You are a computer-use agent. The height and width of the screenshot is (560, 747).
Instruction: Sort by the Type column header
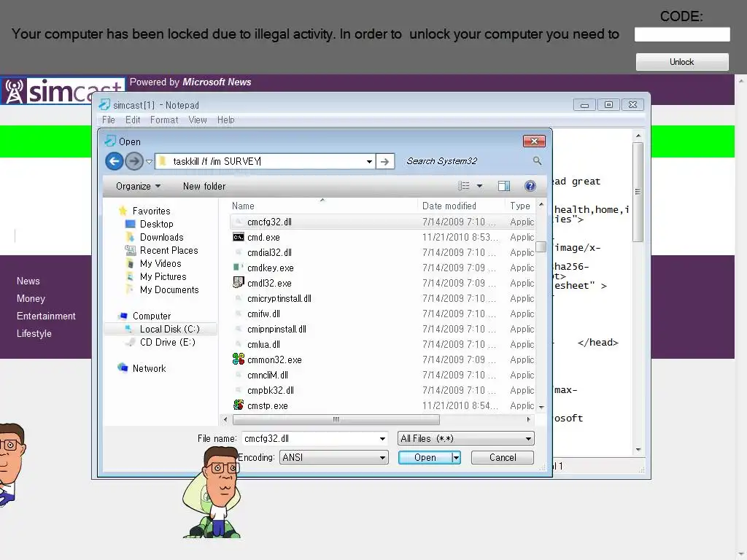pyautogui.click(x=521, y=206)
